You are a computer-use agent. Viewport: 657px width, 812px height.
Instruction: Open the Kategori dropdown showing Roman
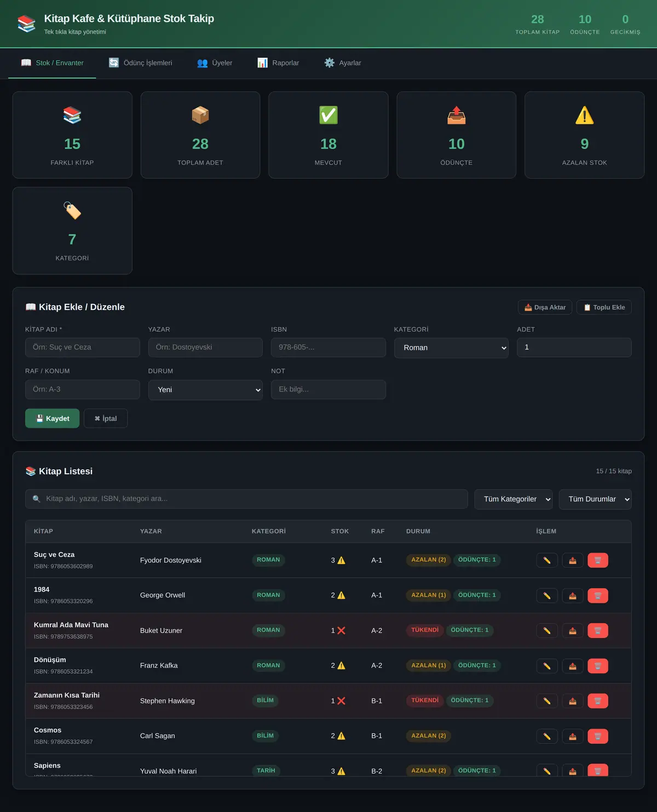click(x=451, y=348)
